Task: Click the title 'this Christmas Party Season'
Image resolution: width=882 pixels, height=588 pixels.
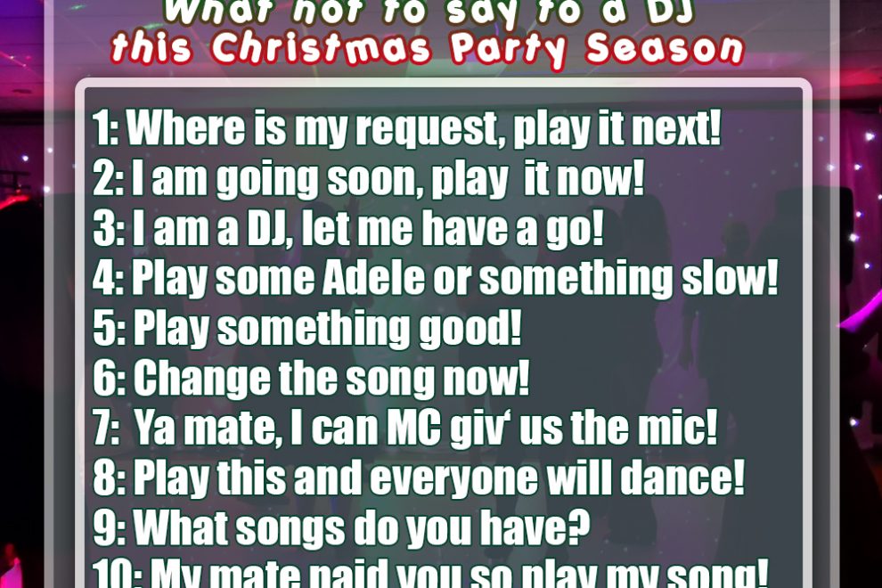Action: 428,48
